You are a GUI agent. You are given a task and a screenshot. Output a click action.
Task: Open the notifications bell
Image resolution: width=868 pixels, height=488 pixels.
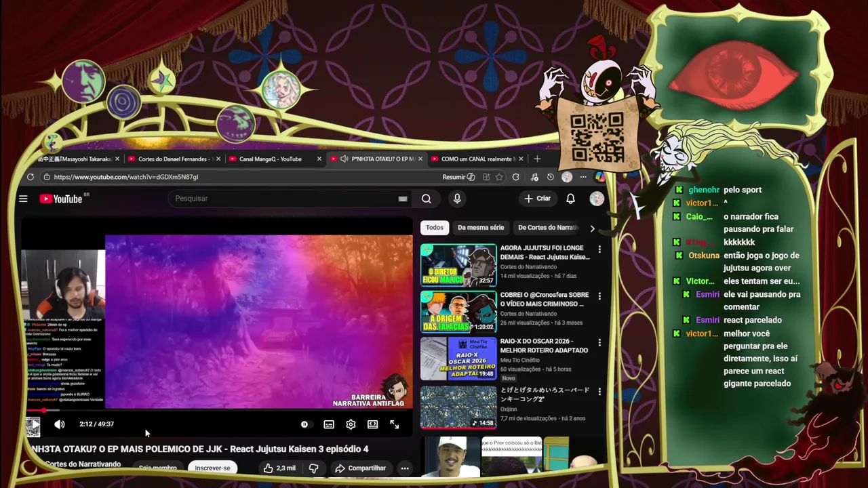(570, 199)
